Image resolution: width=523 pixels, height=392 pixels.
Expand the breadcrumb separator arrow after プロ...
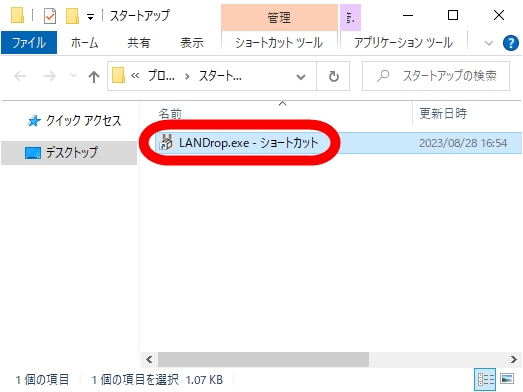click(x=187, y=76)
